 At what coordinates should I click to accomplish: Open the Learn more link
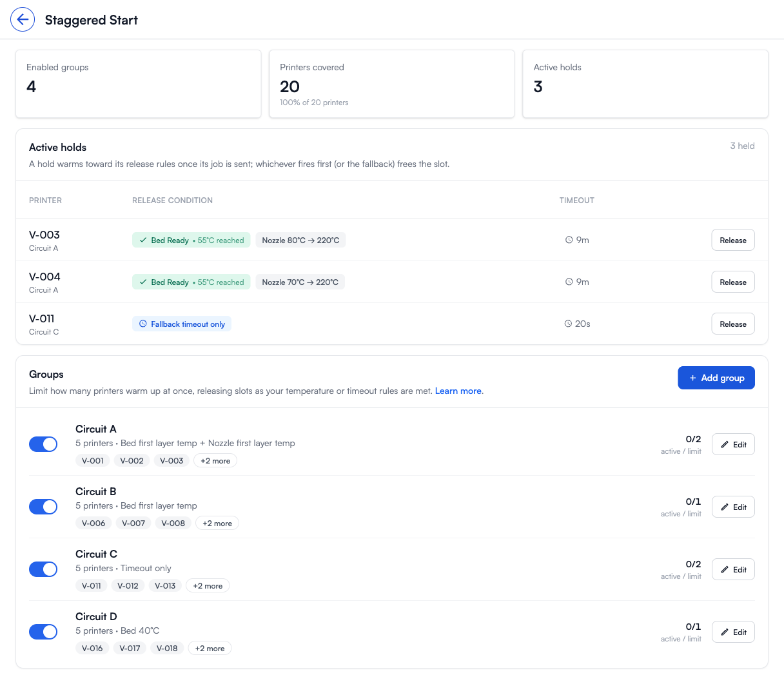tap(458, 391)
